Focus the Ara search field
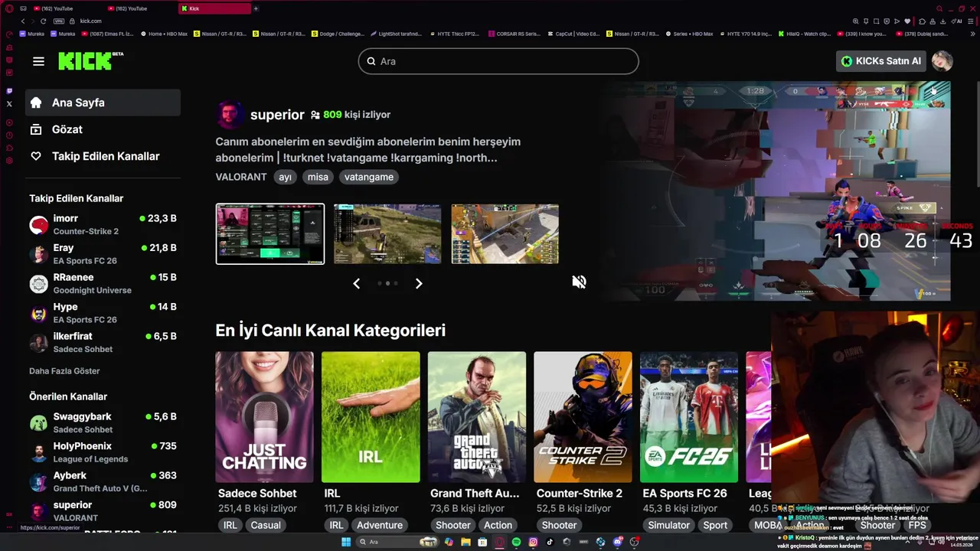This screenshot has width=980, height=551. point(498,61)
